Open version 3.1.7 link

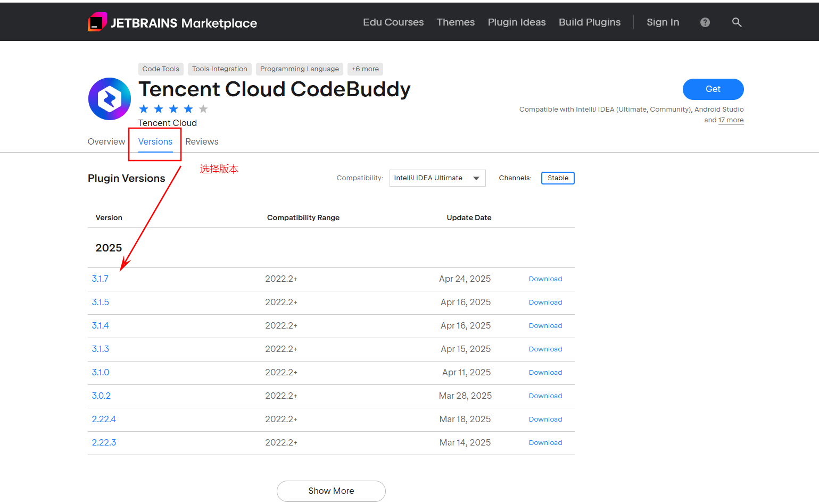tap(100, 279)
